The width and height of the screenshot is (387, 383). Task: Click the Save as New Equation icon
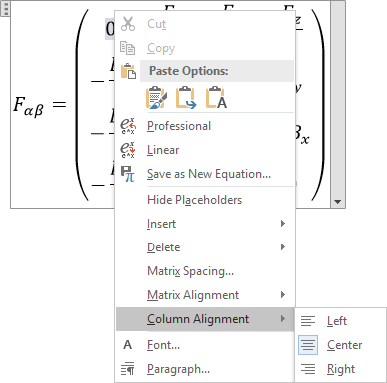pos(128,174)
